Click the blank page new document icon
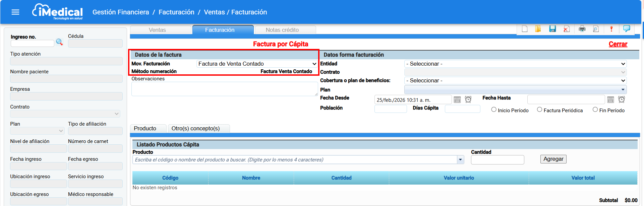 tap(525, 29)
